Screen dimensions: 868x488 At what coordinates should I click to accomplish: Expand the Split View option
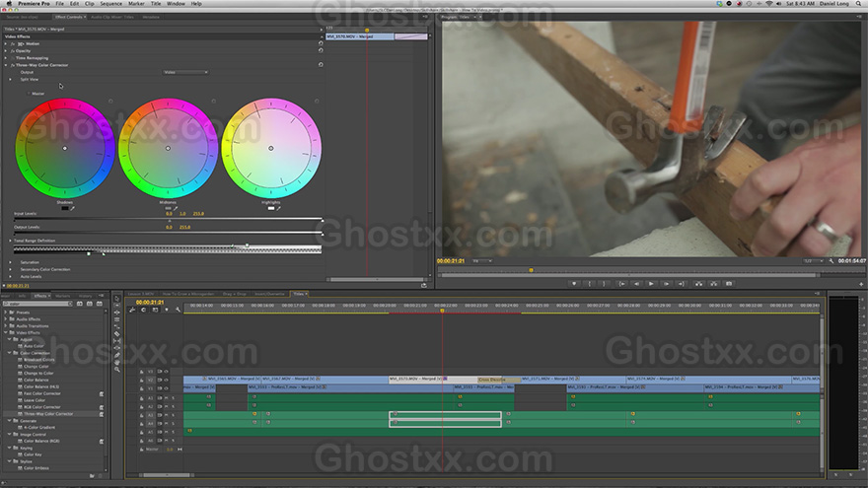point(11,79)
